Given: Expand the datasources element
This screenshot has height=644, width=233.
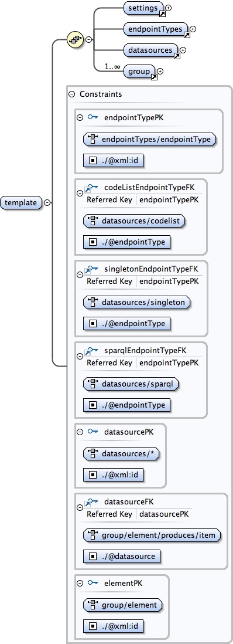Looking at the screenshot, I should [x=183, y=50].
